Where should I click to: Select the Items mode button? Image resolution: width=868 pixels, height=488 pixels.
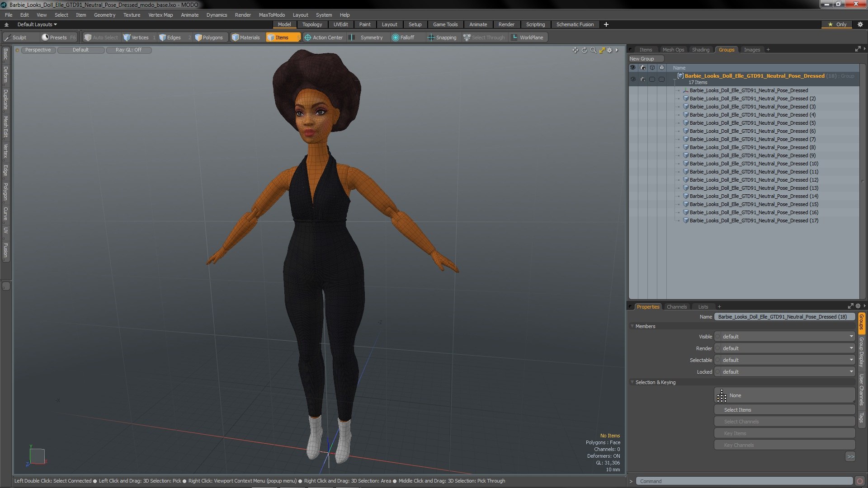click(283, 38)
